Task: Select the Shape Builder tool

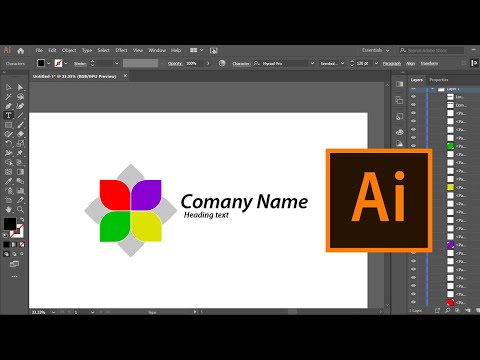Action: (x=9, y=162)
